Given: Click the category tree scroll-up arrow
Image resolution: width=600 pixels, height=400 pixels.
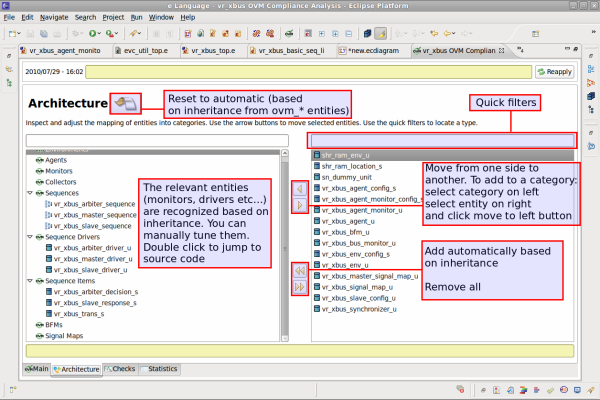Looking at the screenshot, I should pyautogui.click(x=285, y=153).
